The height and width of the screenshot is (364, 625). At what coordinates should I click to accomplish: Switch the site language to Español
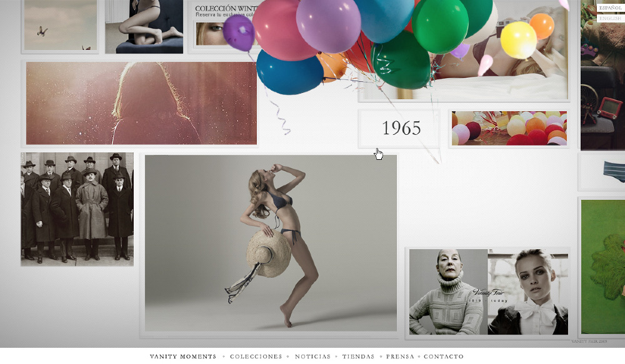[609, 8]
